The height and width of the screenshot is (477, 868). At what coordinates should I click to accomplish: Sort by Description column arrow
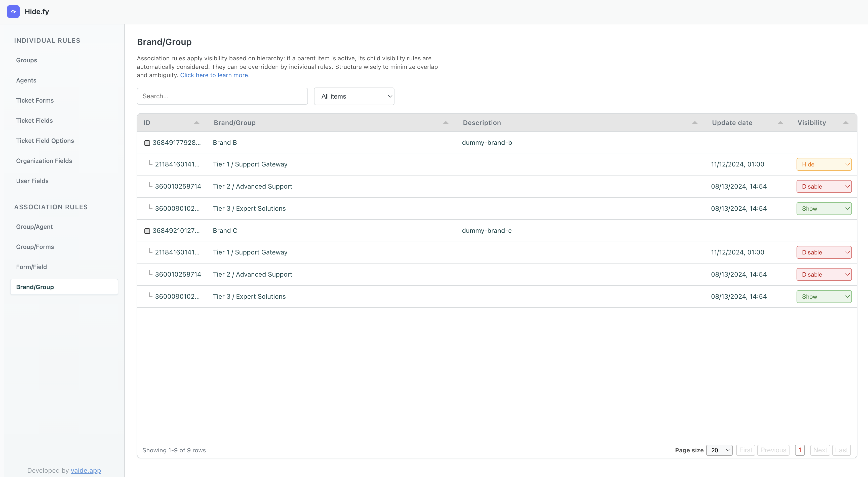pyautogui.click(x=694, y=123)
